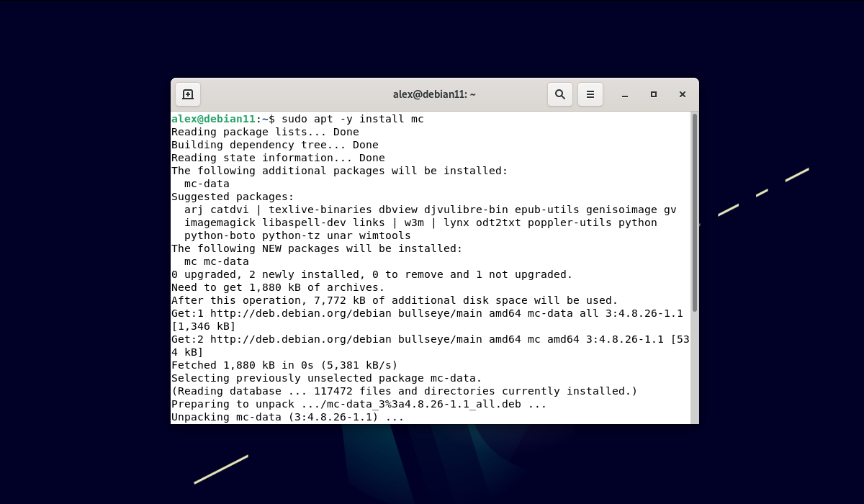
Task: Click the alex@debian11: ~ window title
Action: (x=434, y=94)
